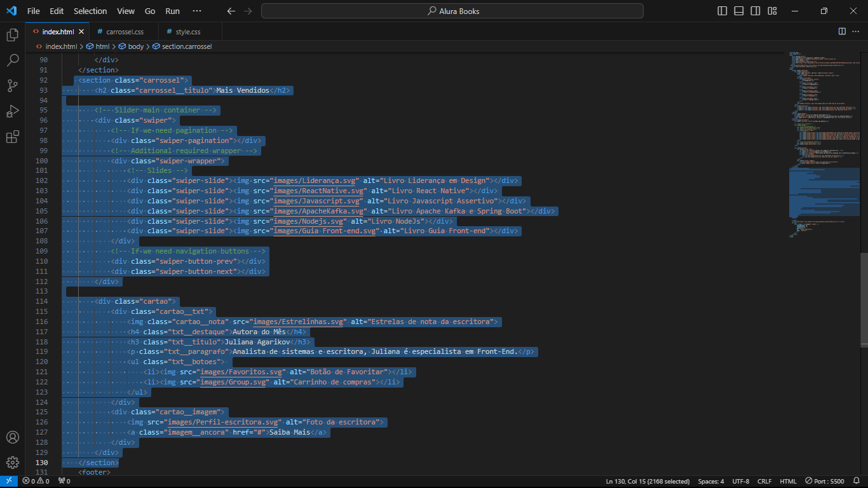Click line number 92 in gutter
This screenshot has height=488, width=868.
43,80
